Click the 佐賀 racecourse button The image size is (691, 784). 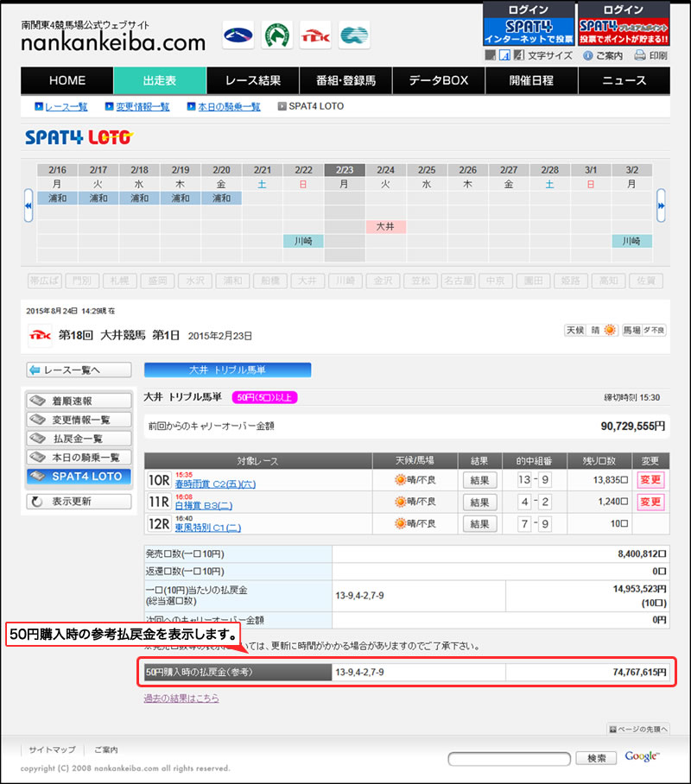click(646, 281)
